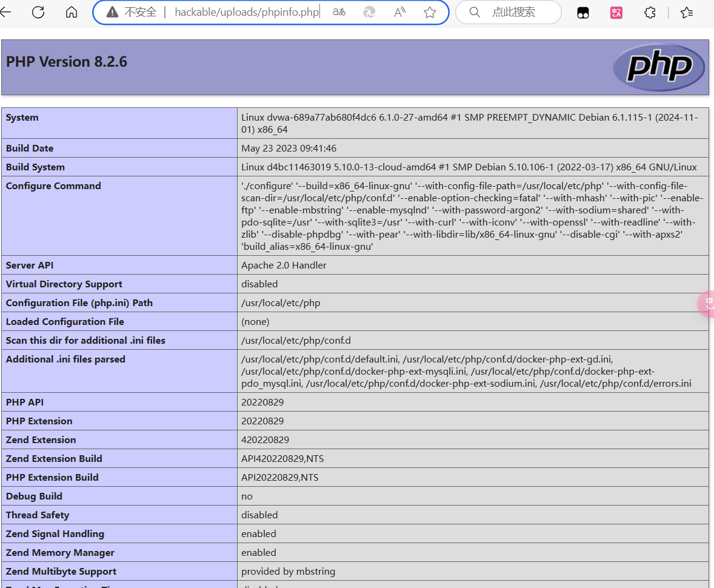Click the 点此搜索 search box
714x588 pixels.
point(508,12)
